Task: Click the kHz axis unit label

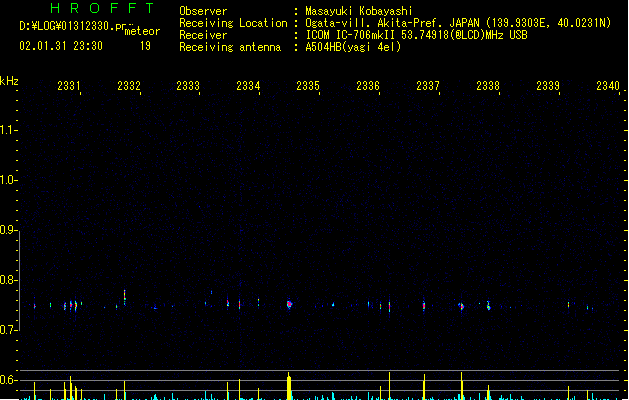Action: pyautogui.click(x=9, y=81)
